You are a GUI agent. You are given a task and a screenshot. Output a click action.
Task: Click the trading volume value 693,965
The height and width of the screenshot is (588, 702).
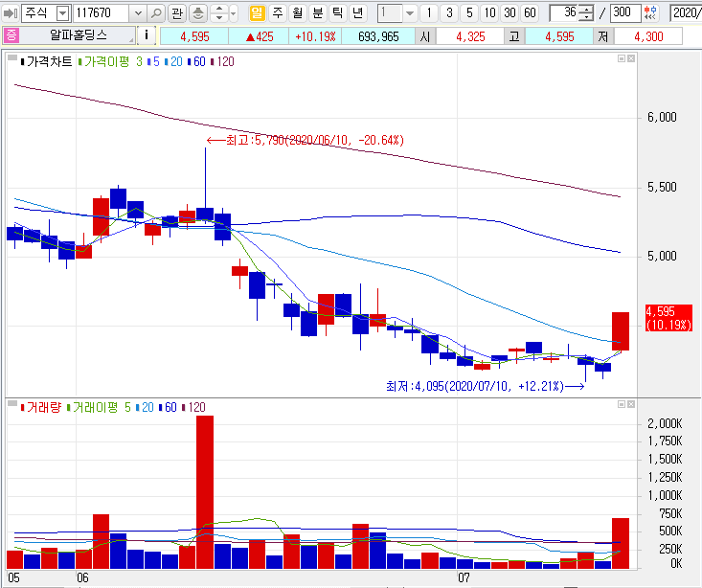pyautogui.click(x=378, y=36)
